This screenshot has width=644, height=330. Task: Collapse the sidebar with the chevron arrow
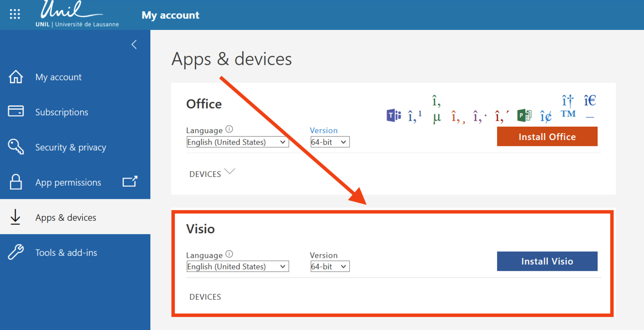[134, 45]
